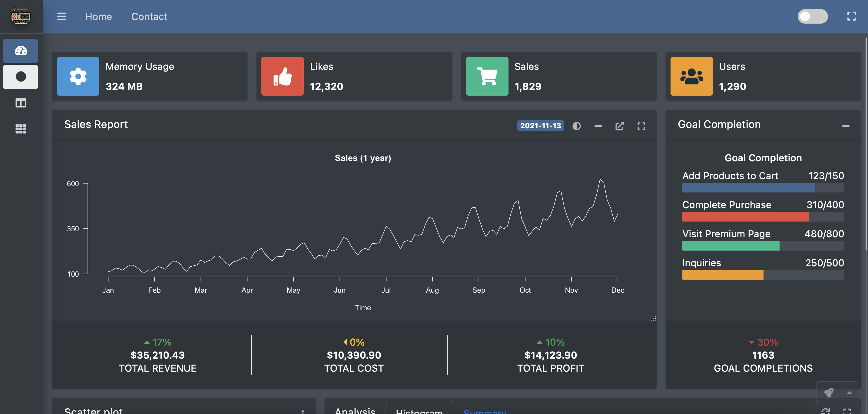Select the circle icon in sidebar
The width and height of the screenshot is (868, 414).
click(21, 77)
